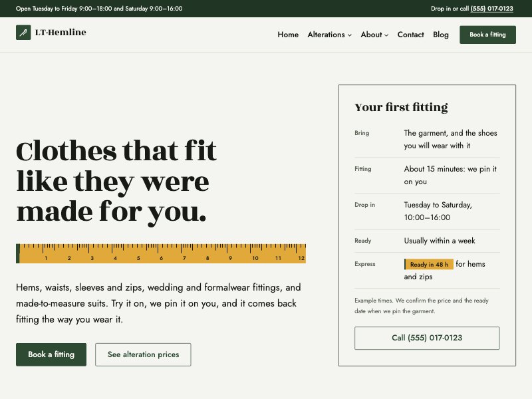Click the Fitting row label
532x399 pixels.
[362, 169]
